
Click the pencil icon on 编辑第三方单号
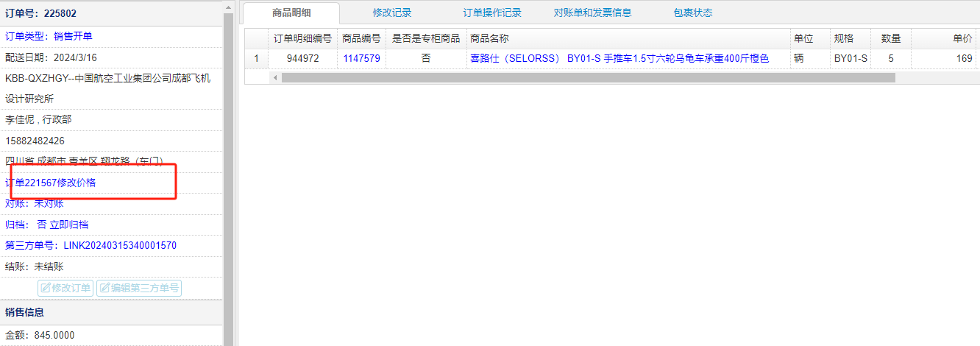pyautogui.click(x=104, y=288)
